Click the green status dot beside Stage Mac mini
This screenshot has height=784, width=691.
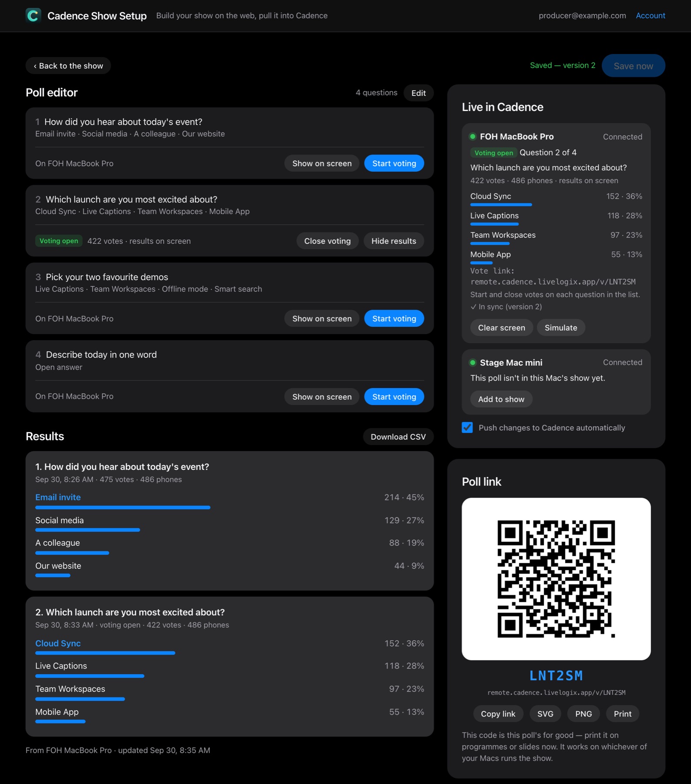tap(472, 362)
